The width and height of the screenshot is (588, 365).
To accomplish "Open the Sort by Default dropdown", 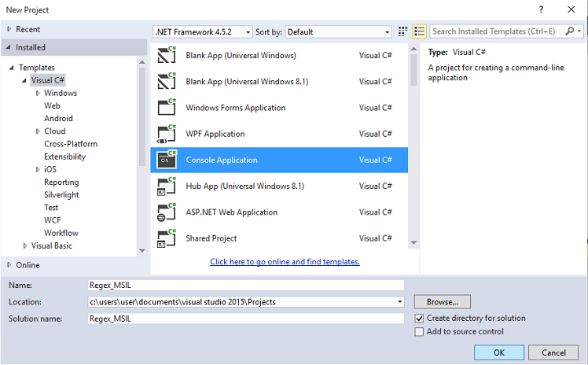I will coord(338,32).
